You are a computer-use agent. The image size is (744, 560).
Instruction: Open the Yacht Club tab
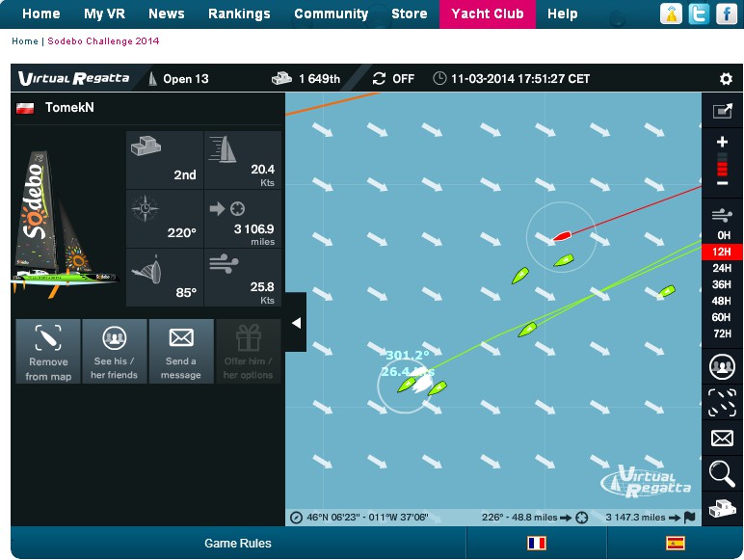(x=487, y=13)
